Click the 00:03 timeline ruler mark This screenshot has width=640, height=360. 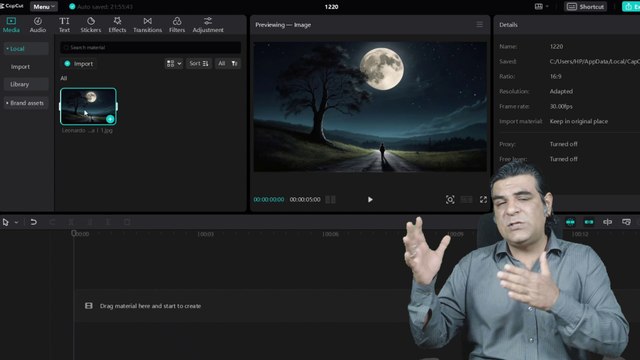(x=205, y=234)
